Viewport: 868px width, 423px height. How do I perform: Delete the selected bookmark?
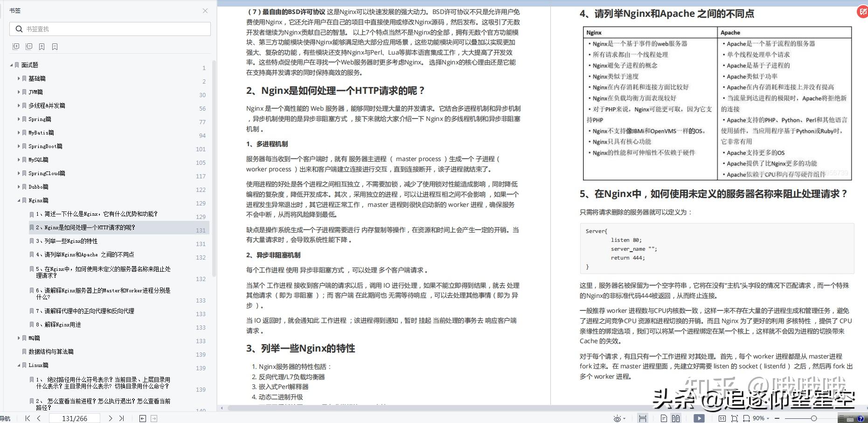point(55,46)
